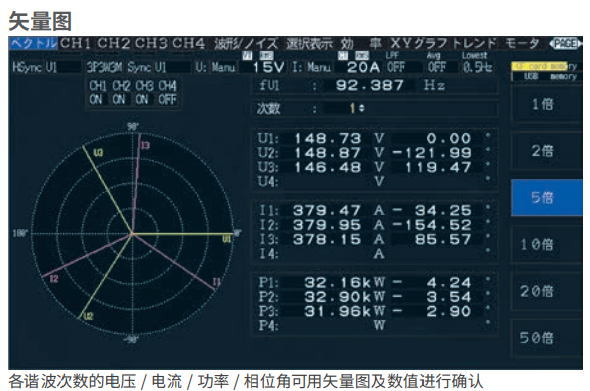Switch to the 選択表示 tab

[x=310, y=44]
